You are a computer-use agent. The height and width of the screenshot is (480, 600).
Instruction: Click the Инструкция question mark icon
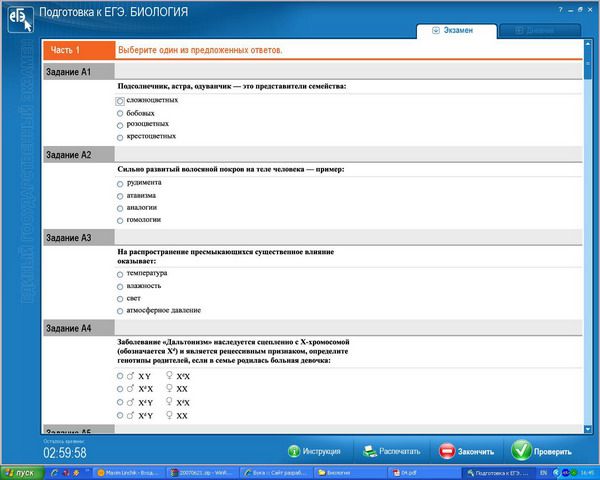tap(294, 451)
